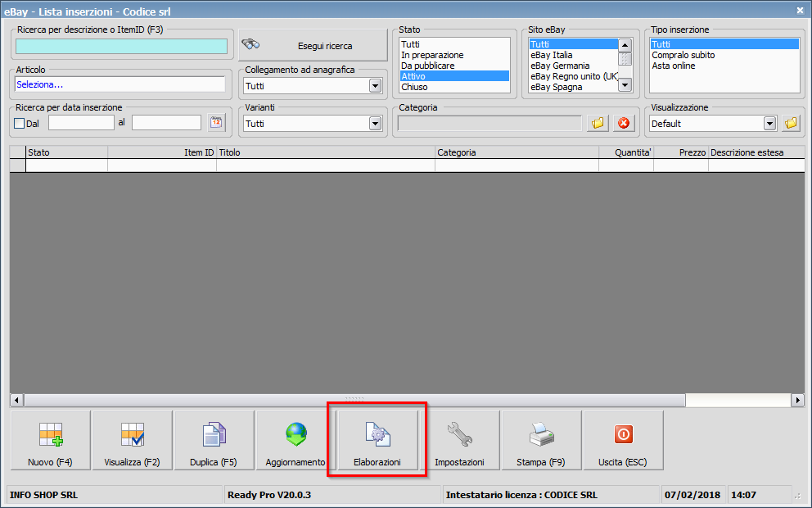Sort by the Item ID column header
The height and width of the screenshot is (508, 812).
pyautogui.click(x=162, y=152)
